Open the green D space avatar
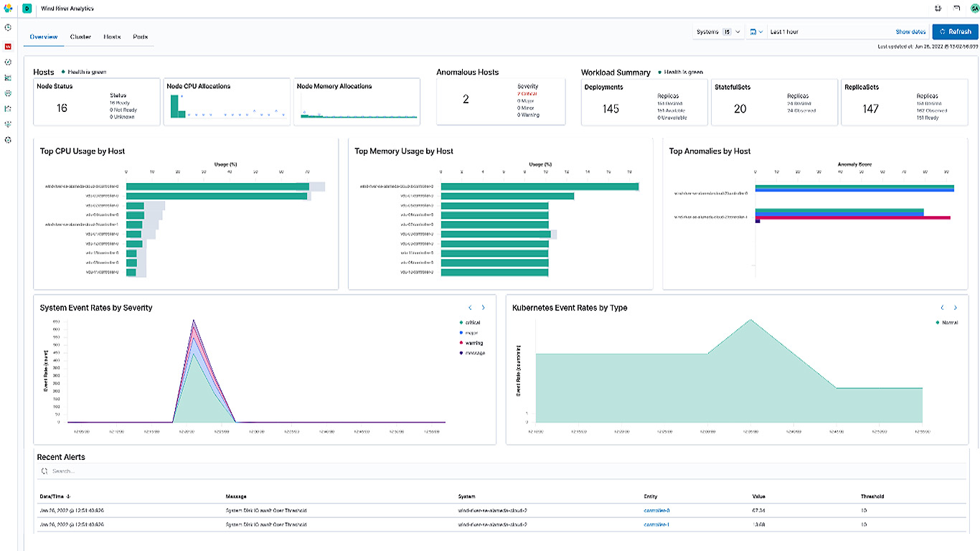The image size is (980, 551). pyautogui.click(x=27, y=9)
